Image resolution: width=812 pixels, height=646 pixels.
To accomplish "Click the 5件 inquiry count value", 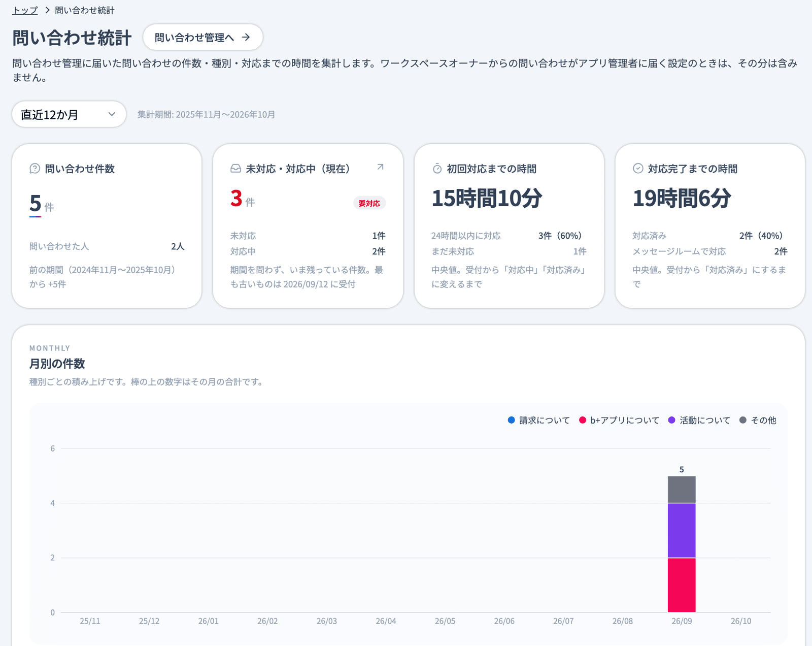I will pyautogui.click(x=42, y=204).
